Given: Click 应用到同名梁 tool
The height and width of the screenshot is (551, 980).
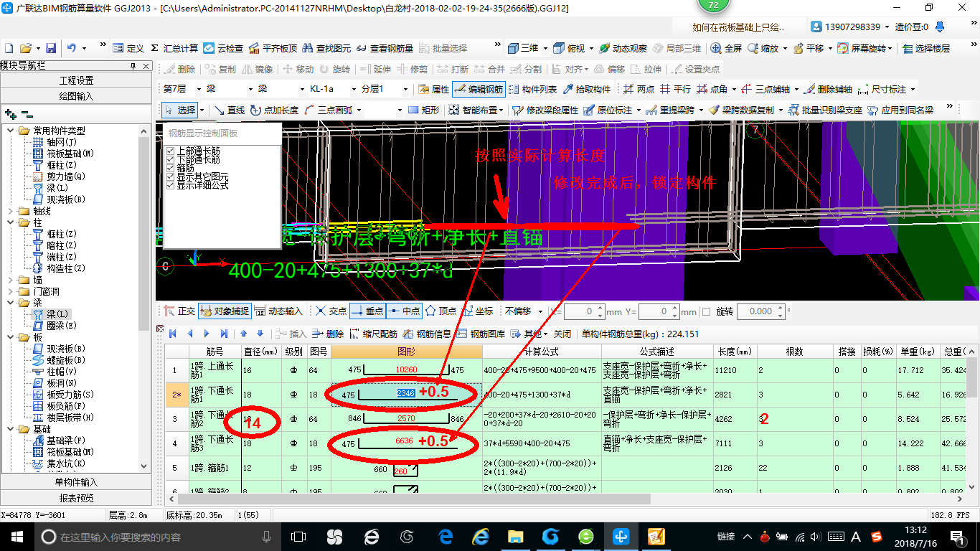Looking at the screenshot, I should click(900, 110).
